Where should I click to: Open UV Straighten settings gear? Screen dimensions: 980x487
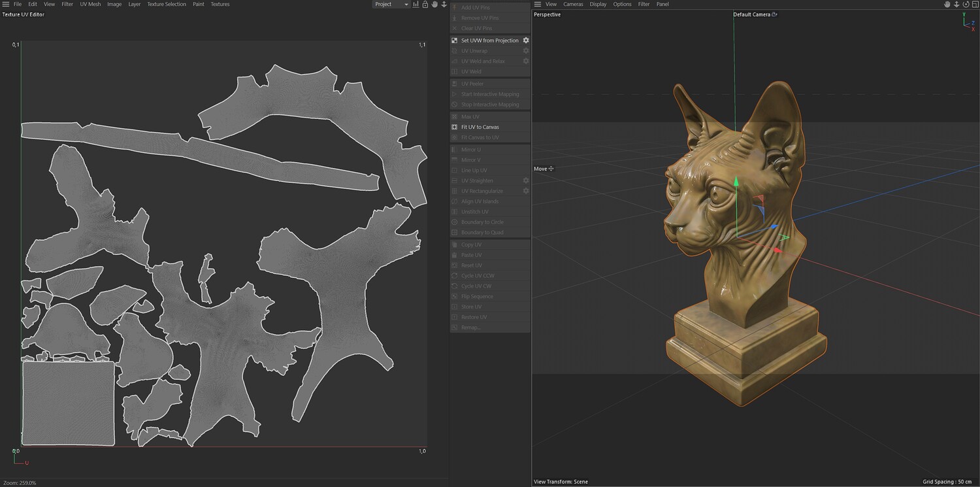click(526, 180)
